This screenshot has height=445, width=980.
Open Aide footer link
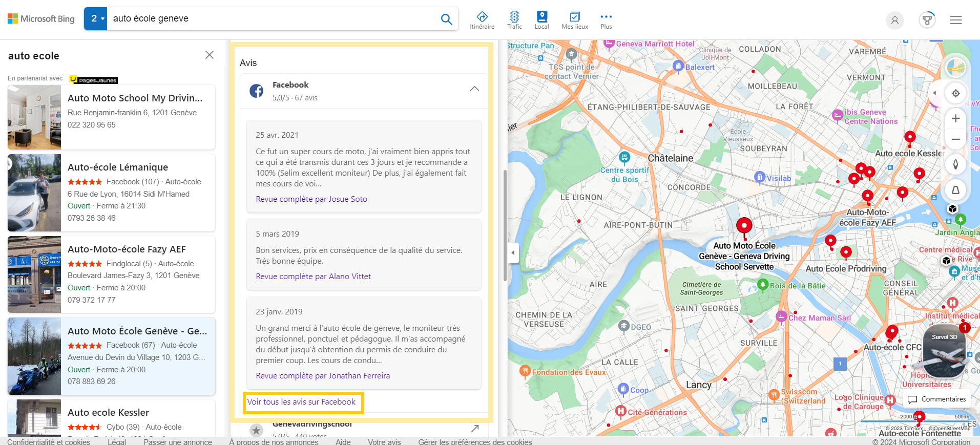click(x=343, y=441)
